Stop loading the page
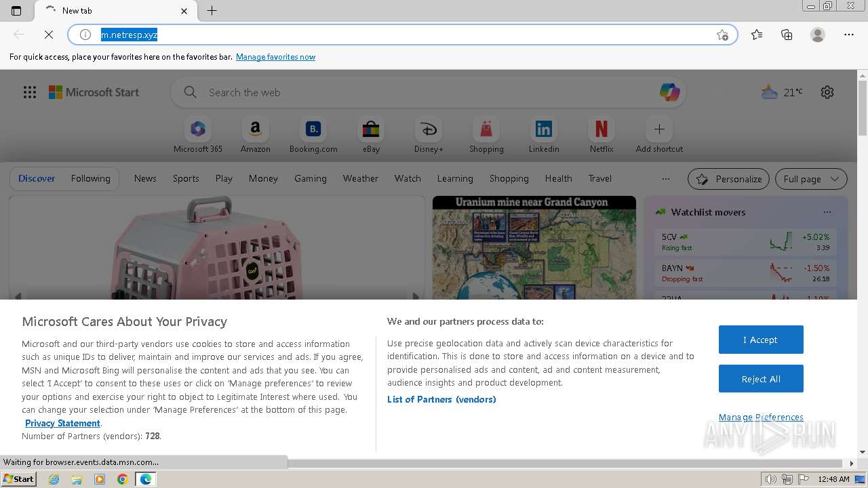Viewport: 868px width, 488px height. pyautogui.click(x=49, y=35)
